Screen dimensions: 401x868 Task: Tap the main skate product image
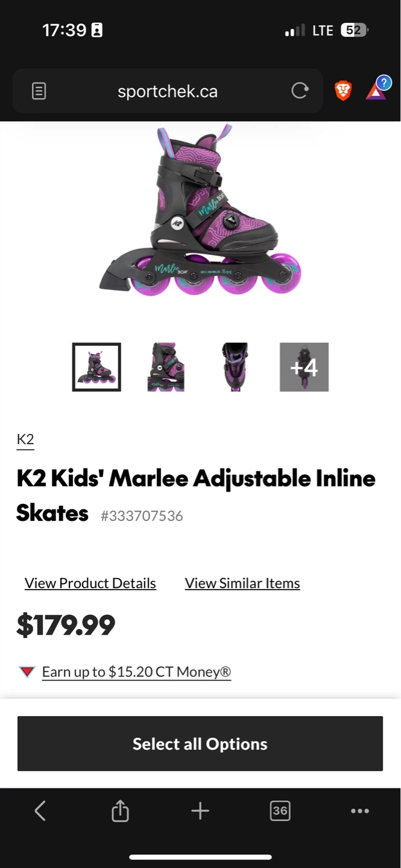[x=200, y=211]
